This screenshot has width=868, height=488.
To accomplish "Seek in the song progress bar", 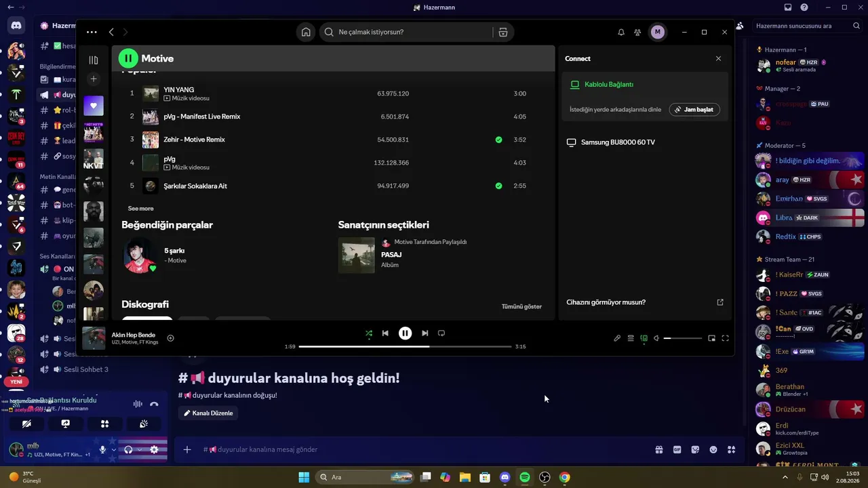I will (x=405, y=346).
